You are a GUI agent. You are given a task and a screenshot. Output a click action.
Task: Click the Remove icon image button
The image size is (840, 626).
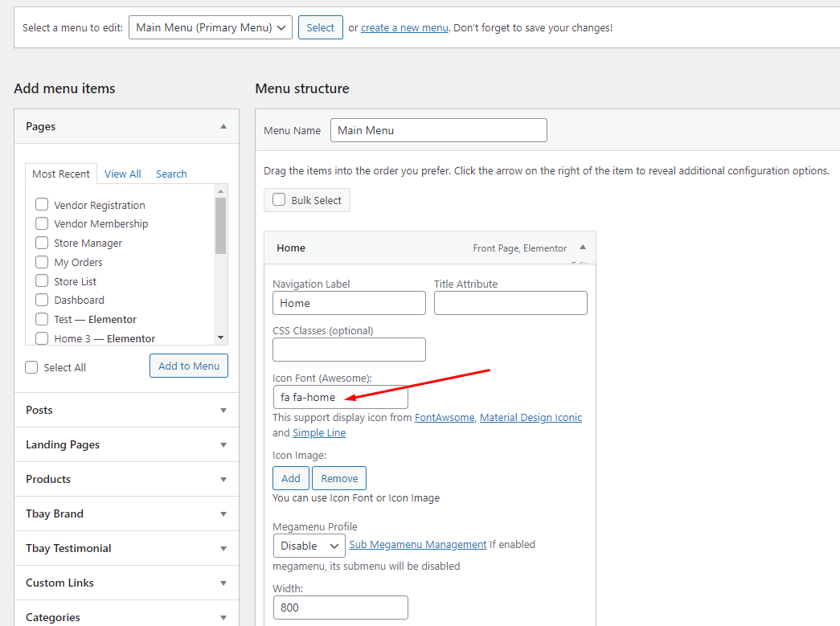coord(339,478)
